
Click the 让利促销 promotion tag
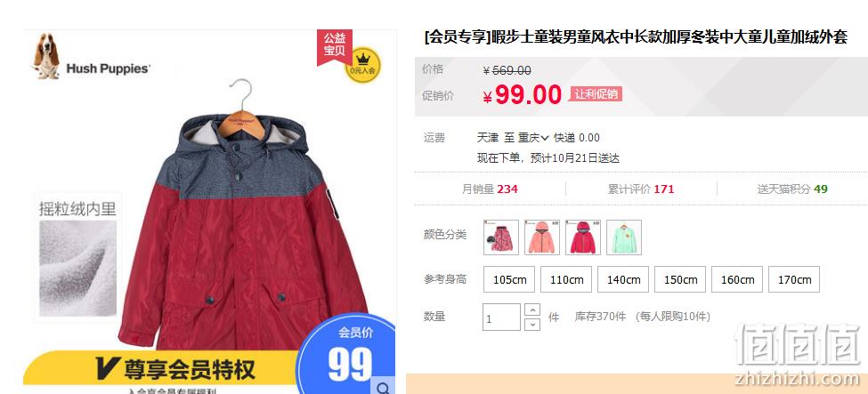click(596, 94)
